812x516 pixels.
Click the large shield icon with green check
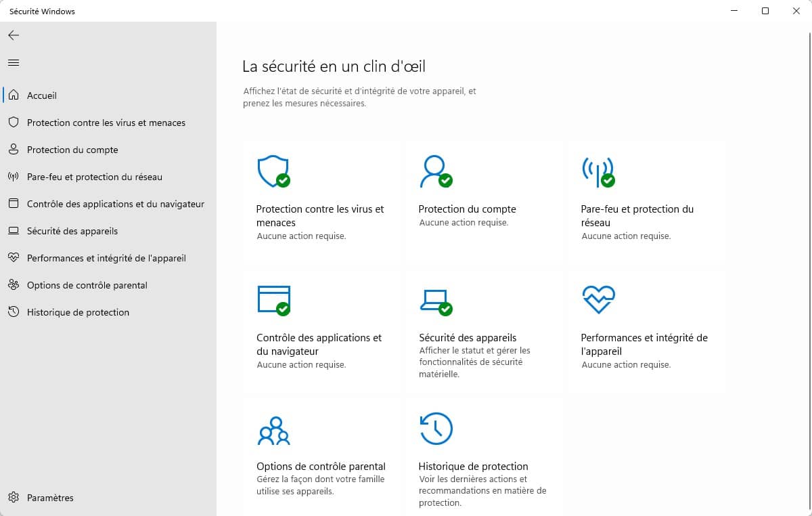click(x=274, y=172)
